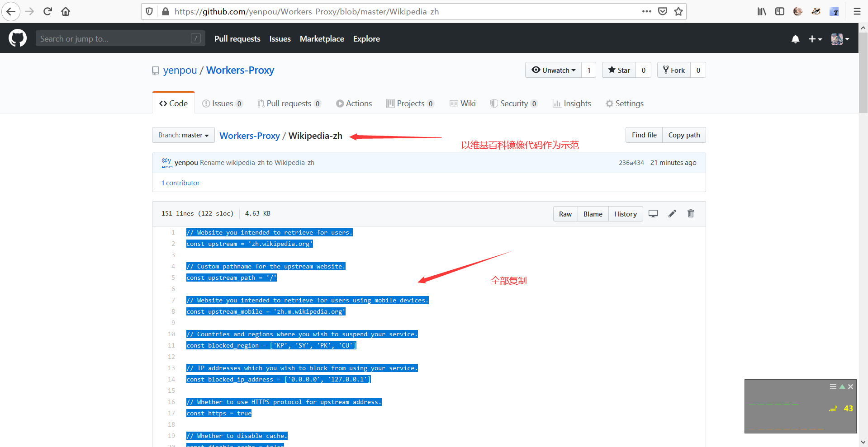Reload the page with the refresh icon
This screenshot has height=447, width=868.
point(47,11)
